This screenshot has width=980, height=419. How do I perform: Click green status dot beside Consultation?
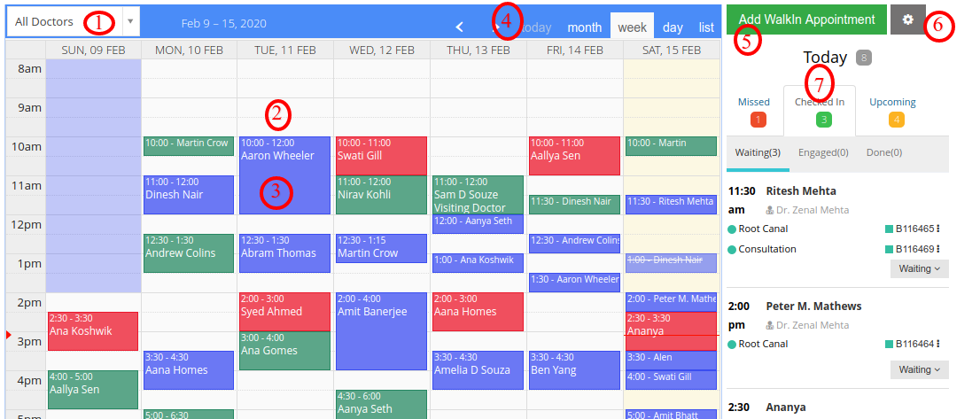[x=732, y=249]
